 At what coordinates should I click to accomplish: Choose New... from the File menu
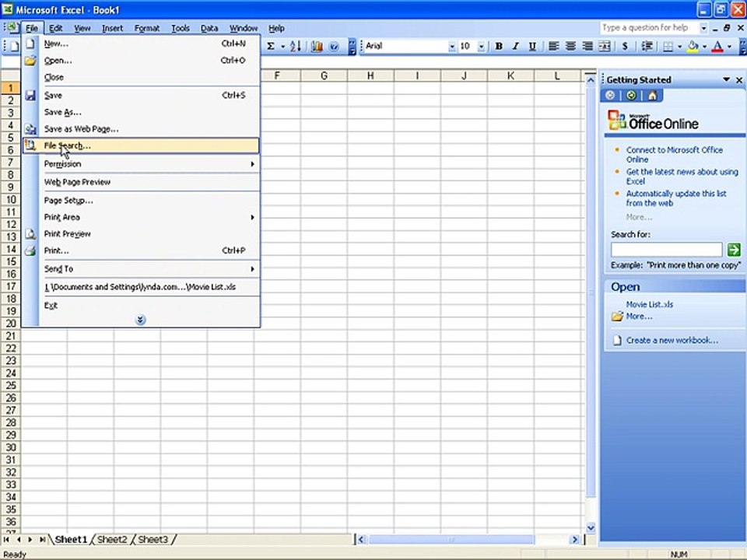pos(141,44)
